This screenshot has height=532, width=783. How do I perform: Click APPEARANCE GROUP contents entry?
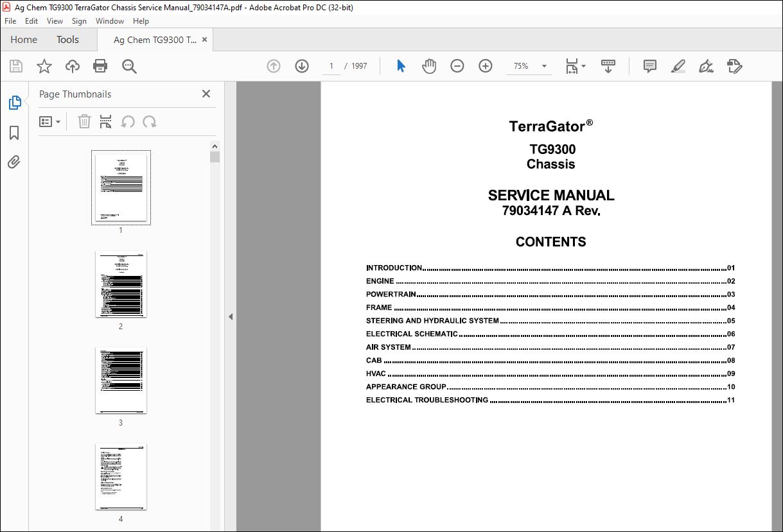coord(550,387)
